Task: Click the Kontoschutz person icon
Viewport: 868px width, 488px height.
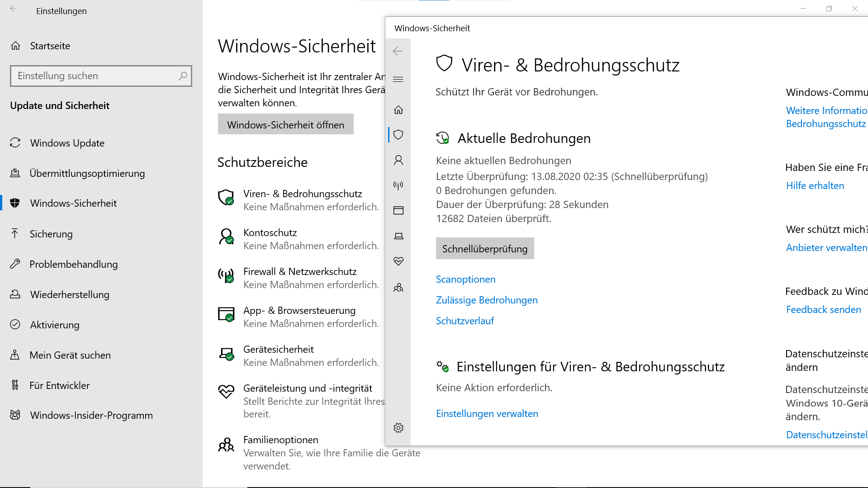Action: click(x=226, y=237)
